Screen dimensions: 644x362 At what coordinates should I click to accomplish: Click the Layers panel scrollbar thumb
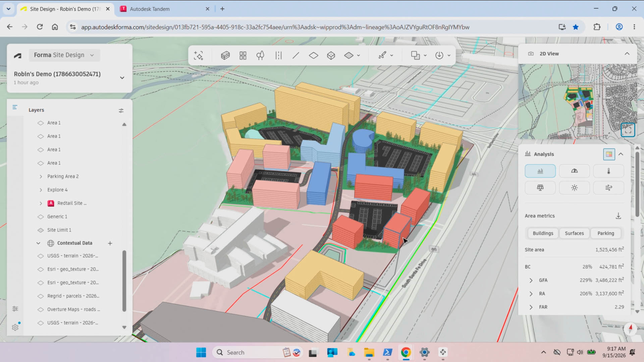(x=124, y=281)
